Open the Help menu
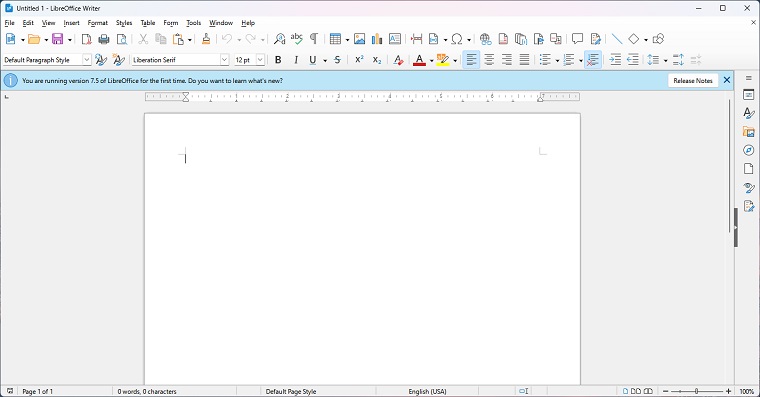The width and height of the screenshot is (760, 397). coord(248,23)
